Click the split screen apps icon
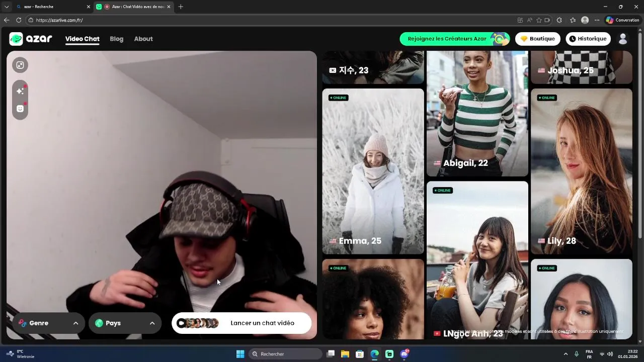644x362 pixels. (520, 20)
